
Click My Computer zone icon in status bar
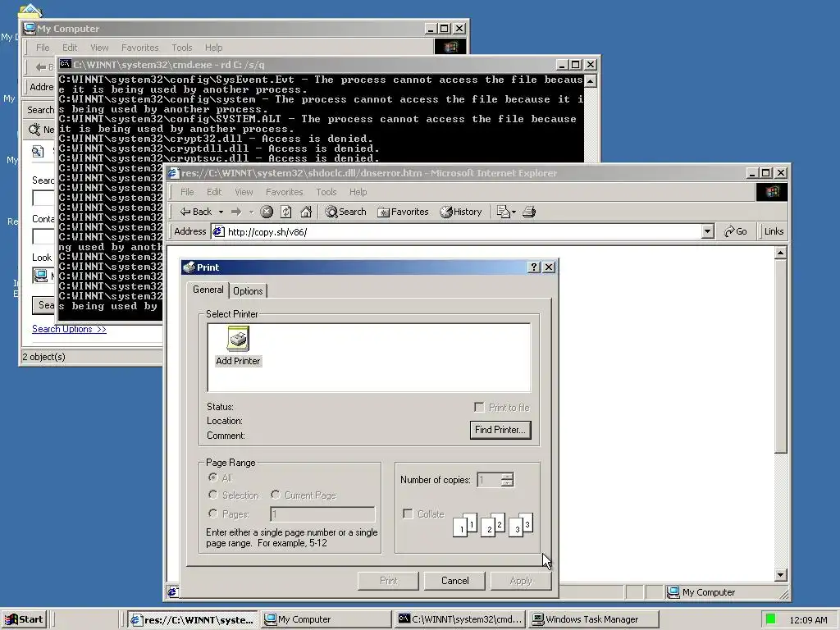[x=673, y=592]
